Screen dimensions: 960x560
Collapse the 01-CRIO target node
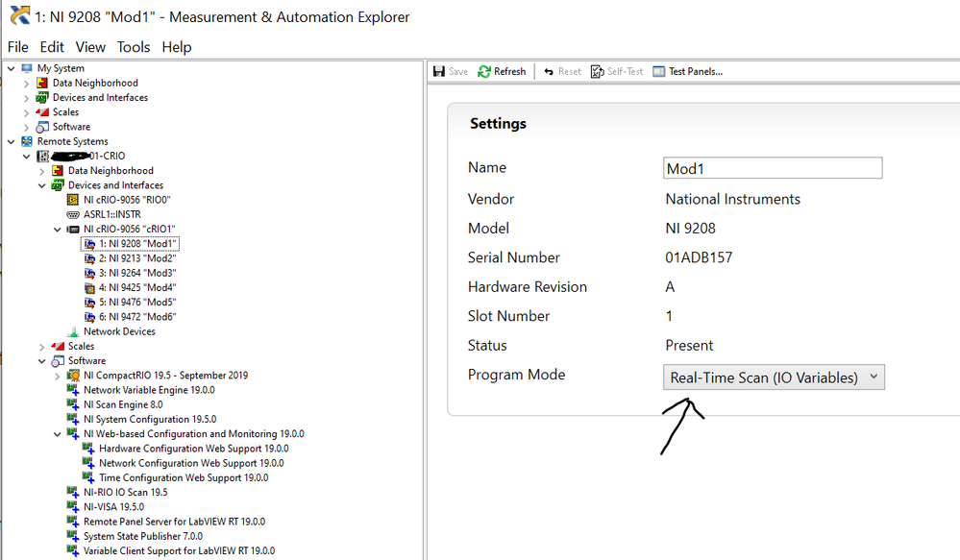click(26, 156)
